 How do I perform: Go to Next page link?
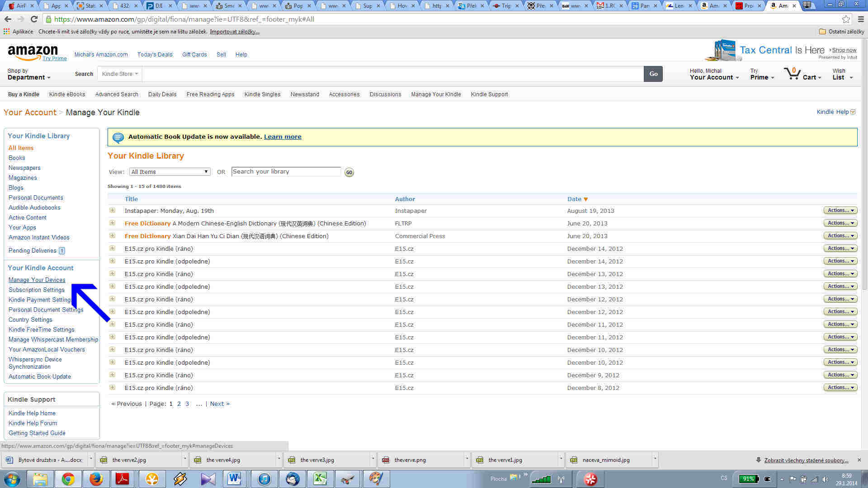click(220, 404)
